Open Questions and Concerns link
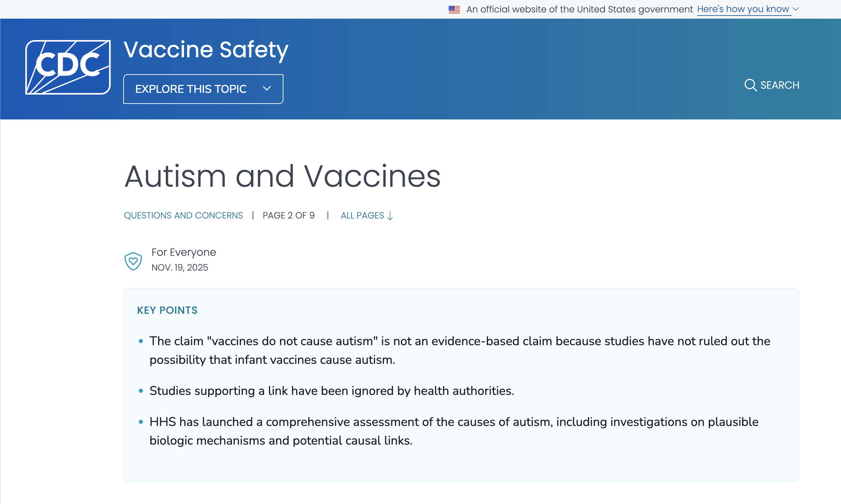Viewport: 841px width, 504px height. [183, 215]
